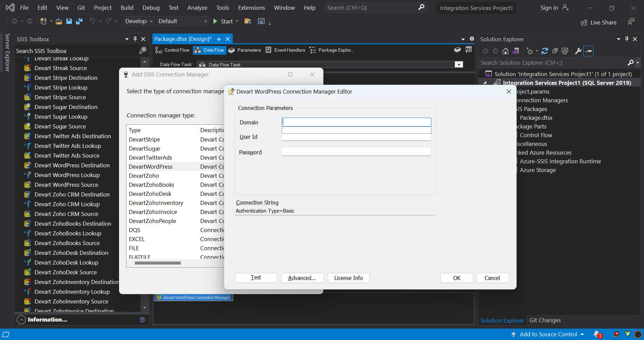Image resolution: width=644 pixels, height=340 pixels.
Task: Click the feedback person icon
Action: pyautogui.click(x=631, y=22)
